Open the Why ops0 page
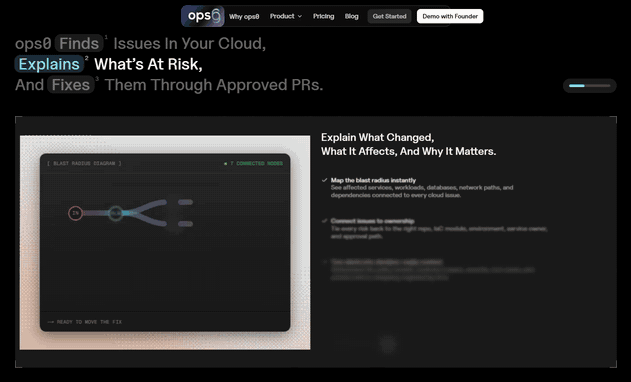 click(x=244, y=17)
